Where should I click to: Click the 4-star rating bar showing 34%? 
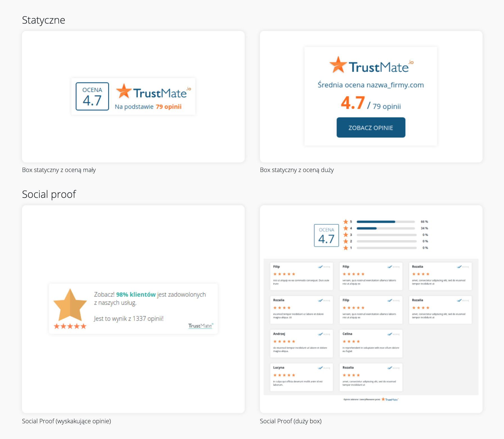[x=386, y=228]
